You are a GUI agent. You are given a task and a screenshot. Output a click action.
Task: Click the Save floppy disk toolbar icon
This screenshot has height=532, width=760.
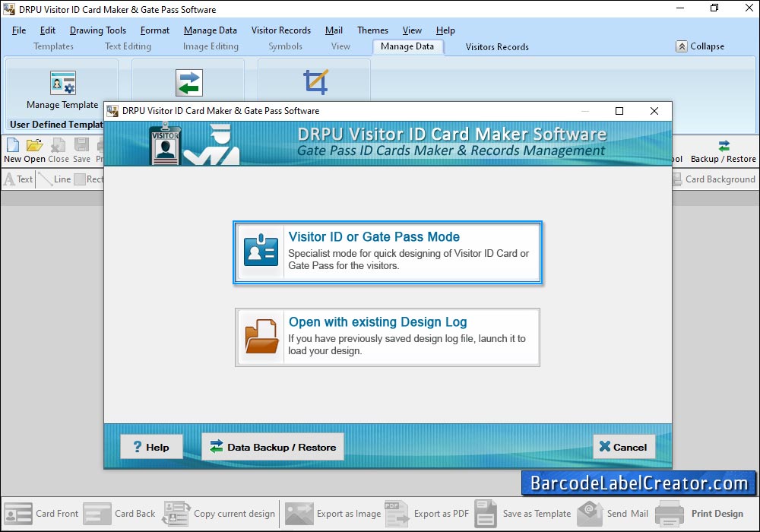[x=81, y=150]
